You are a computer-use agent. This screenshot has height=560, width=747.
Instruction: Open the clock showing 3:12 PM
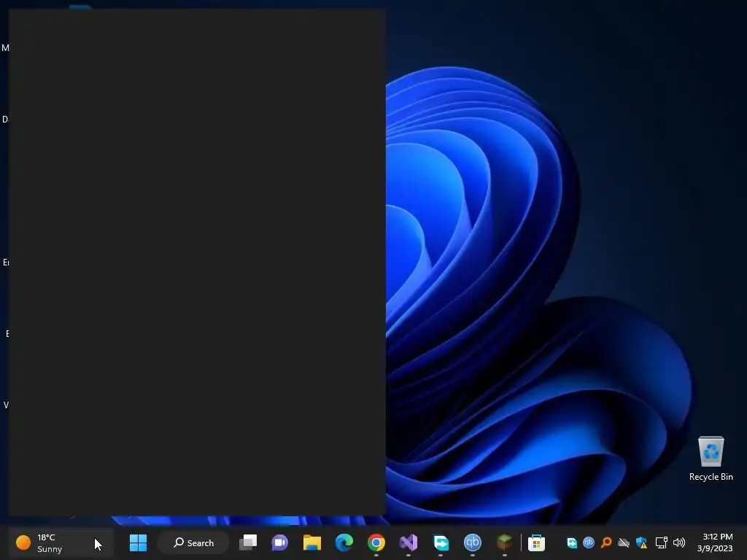(x=715, y=542)
